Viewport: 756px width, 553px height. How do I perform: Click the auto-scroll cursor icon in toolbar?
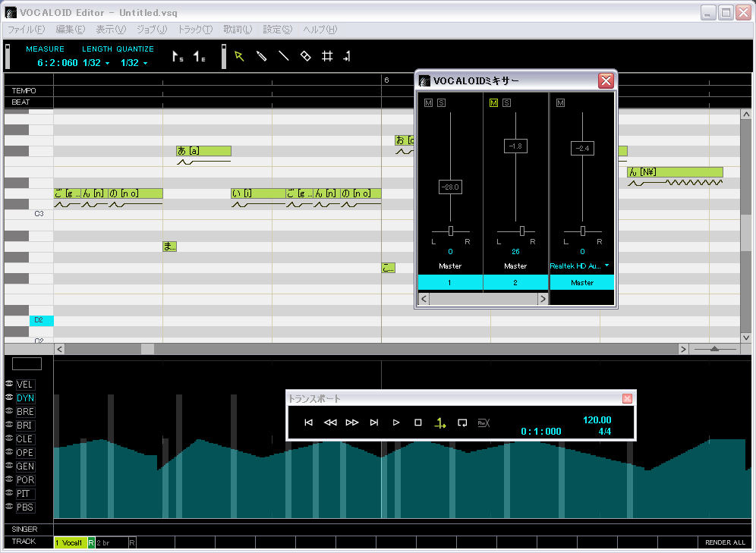click(347, 57)
